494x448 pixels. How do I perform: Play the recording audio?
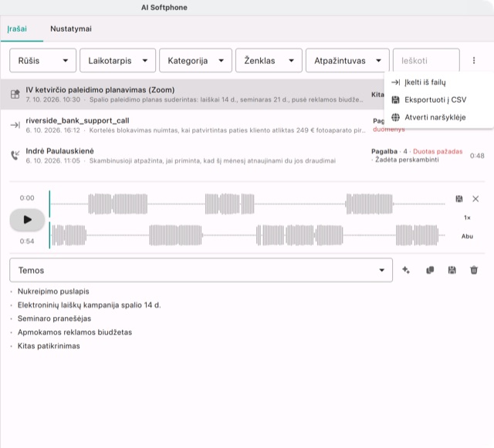point(27,220)
